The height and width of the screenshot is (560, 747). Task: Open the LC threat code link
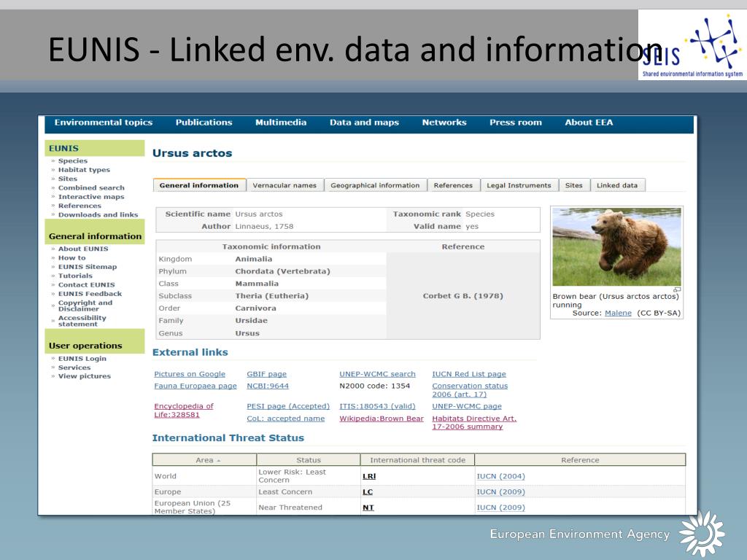pyautogui.click(x=368, y=492)
